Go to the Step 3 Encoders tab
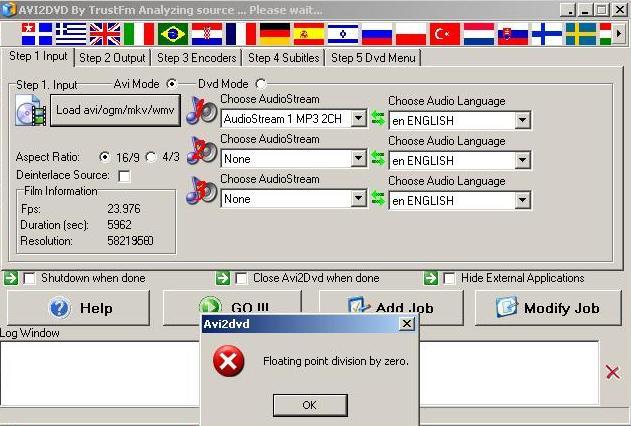The image size is (631, 426). coord(196,58)
